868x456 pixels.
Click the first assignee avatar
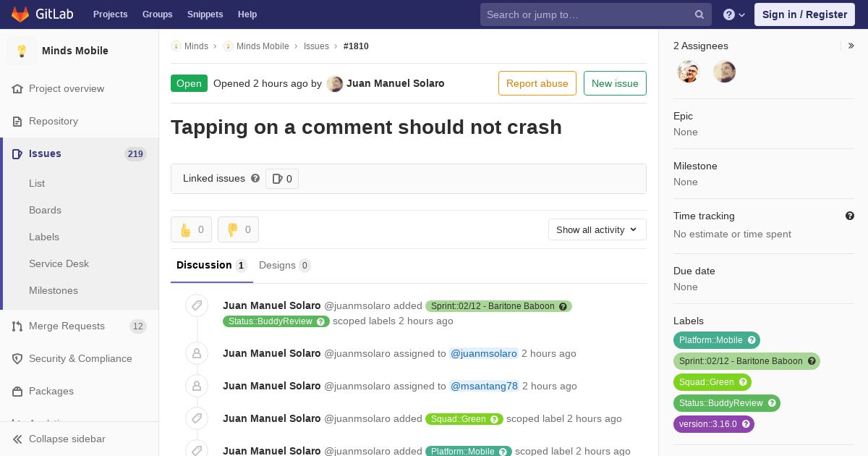pyautogui.click(x=689, y=72)
